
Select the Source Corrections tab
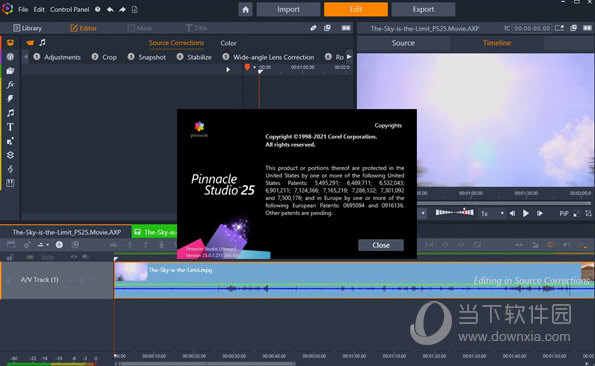176,43
